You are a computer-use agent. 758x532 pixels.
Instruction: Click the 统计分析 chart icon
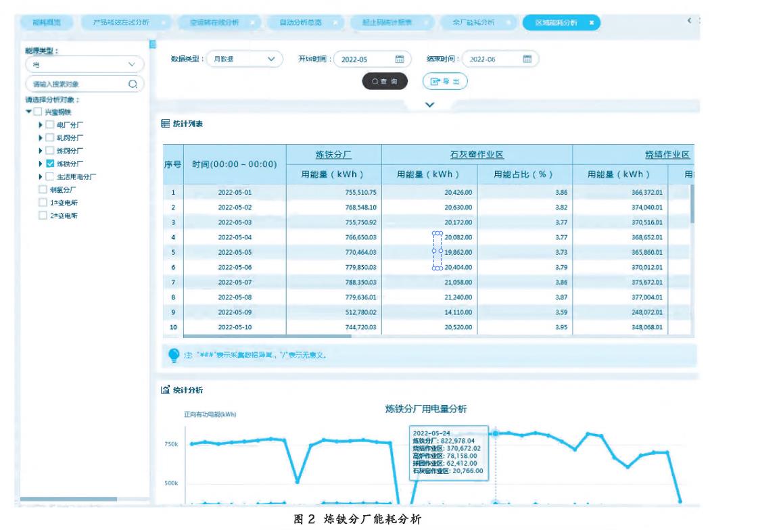point(164,390)
